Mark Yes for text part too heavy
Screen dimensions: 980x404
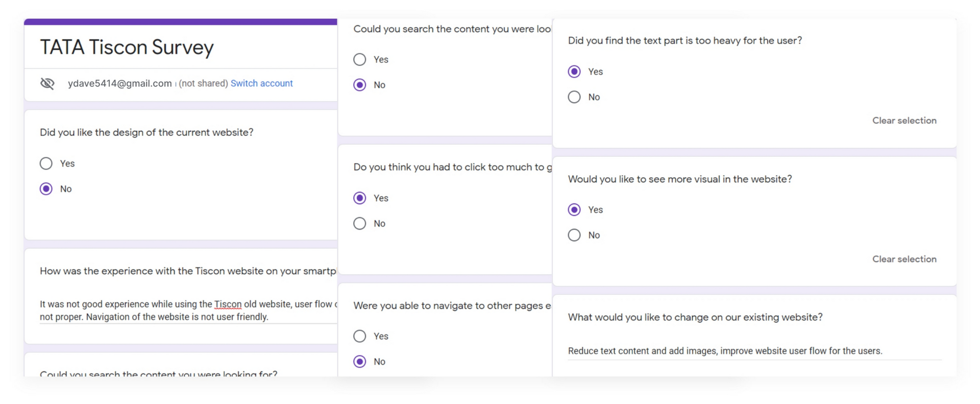(574, 72)
